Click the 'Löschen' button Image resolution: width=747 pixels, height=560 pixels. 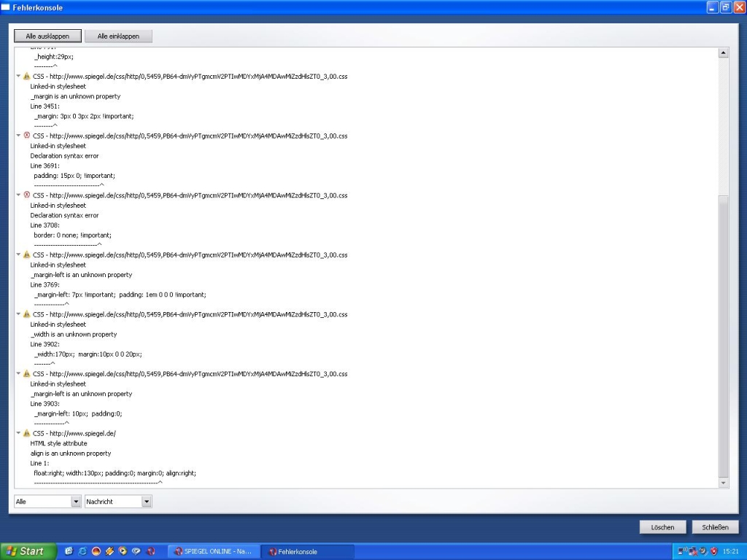coord(662,527)
